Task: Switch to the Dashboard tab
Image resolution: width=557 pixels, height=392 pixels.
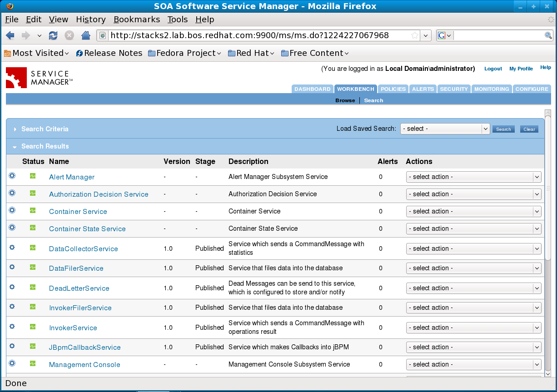Action: (313, 89)
